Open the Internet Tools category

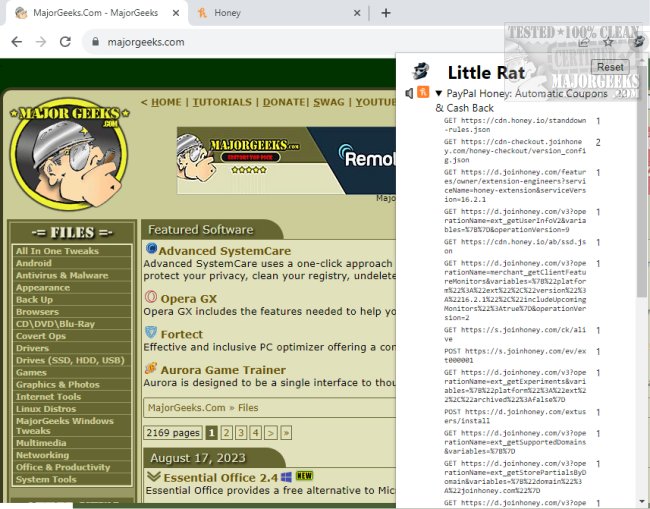click(x=49, y=397)
